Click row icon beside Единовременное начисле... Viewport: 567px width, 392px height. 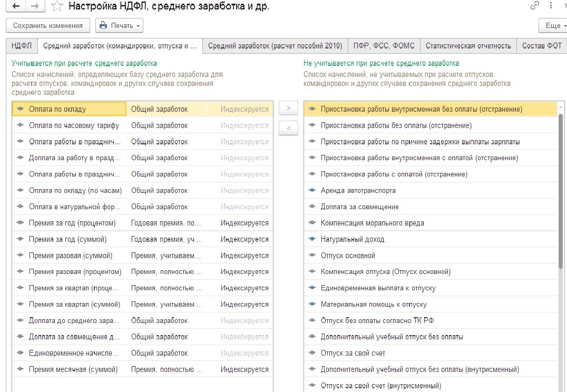click(x=20, y=353)
